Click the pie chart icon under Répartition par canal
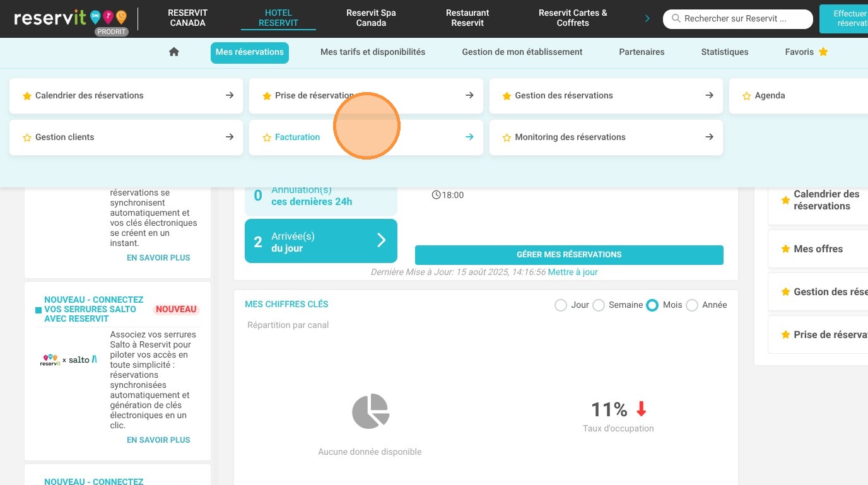Screen dimensions: 868x485 pos(370,411)
